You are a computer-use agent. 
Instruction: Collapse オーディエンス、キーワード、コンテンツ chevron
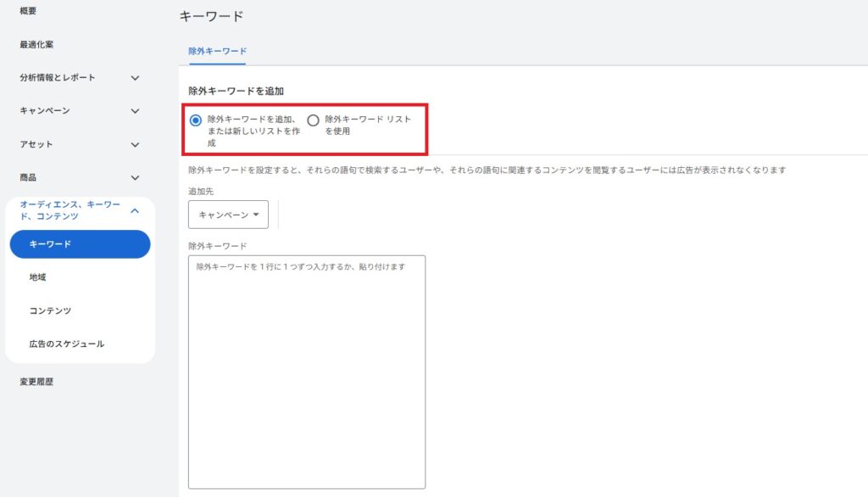click(x=135, y=210)
